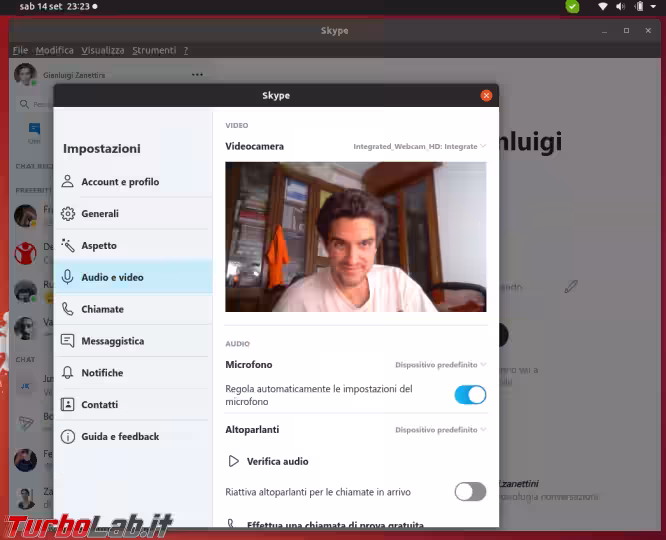The width and height of the screenshot is (666, 540).
Task: Open Messaggistica settings
Action: [133, 341]
